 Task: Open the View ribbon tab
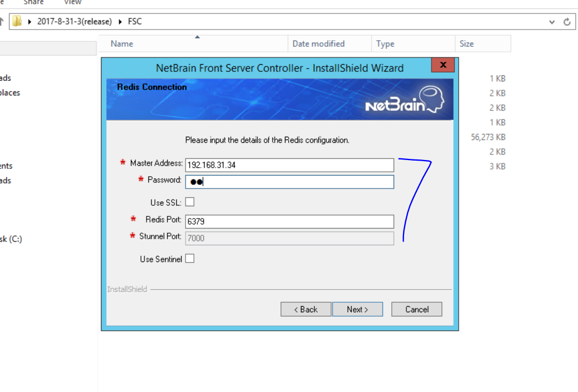click(x=72, y=2)
